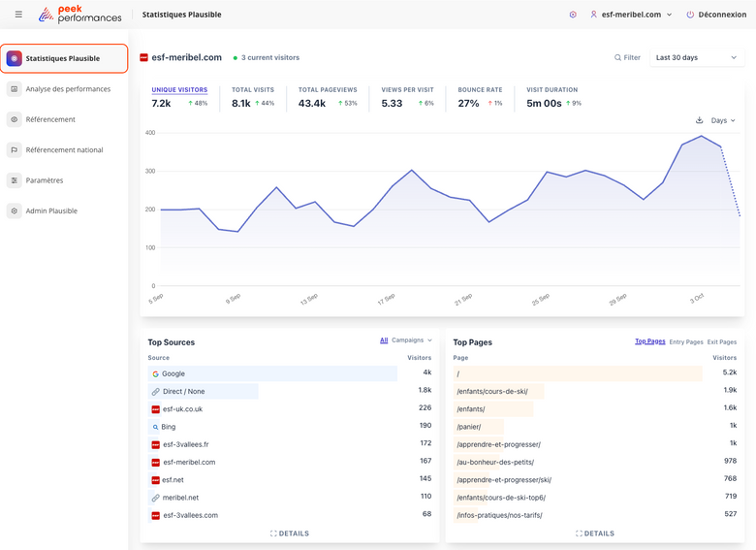Open Admin Plausible in the sidebar

[64, 210]
